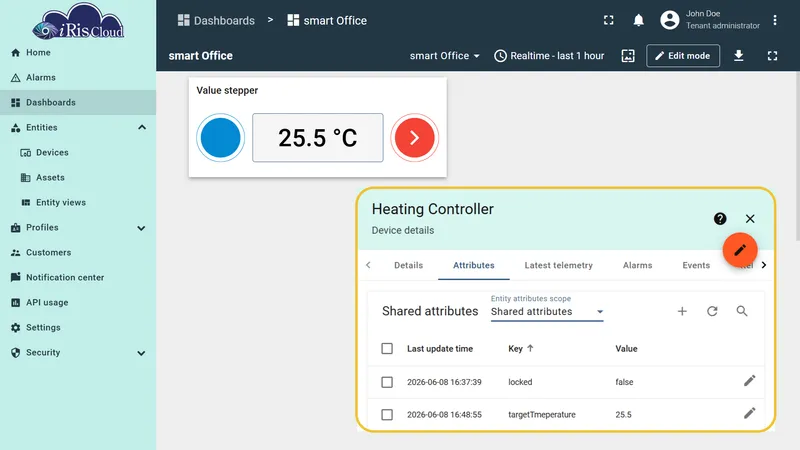Toggle fullscreen from top bar
The width and height of the screenshot is (800, 450).
coord(609,20)
